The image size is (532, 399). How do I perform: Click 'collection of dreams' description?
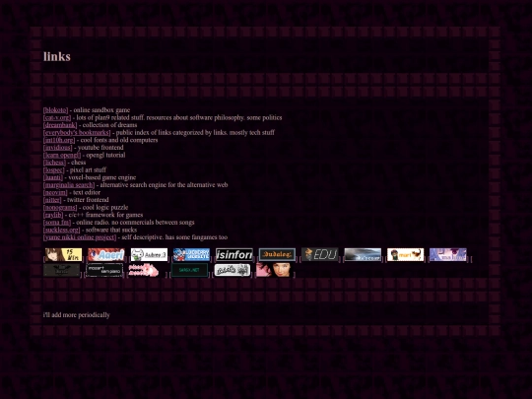pyautogui.click(x=110, y=125)
